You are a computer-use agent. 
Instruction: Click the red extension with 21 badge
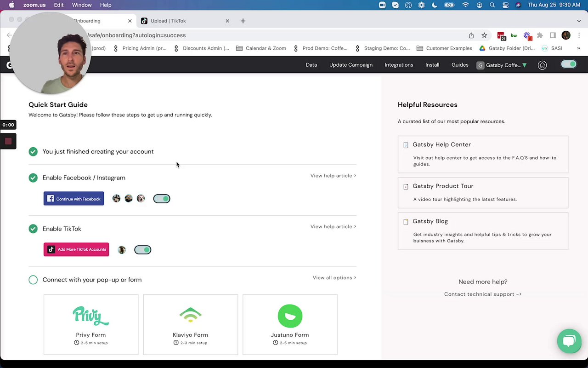click(501, 36)
